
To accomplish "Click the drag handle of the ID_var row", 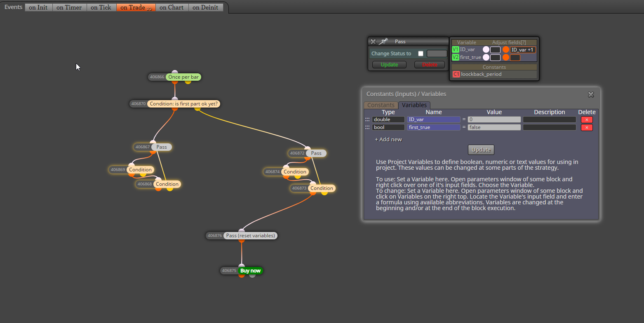I will tap(367, 119).
